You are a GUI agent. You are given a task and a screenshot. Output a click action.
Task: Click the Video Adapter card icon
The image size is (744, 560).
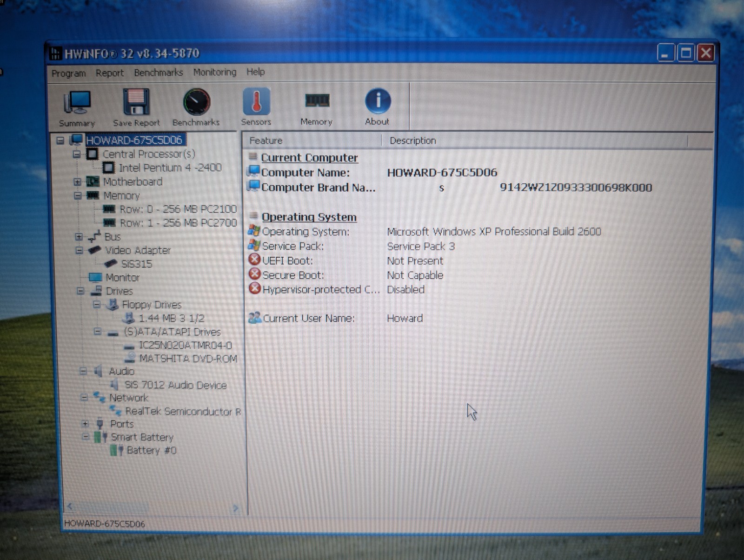pos(95,250)
